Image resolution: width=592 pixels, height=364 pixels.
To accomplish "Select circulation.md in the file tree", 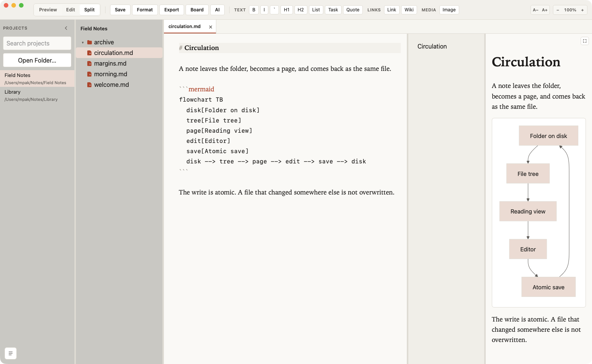I will pyautogui.click(x=119, y=53).
